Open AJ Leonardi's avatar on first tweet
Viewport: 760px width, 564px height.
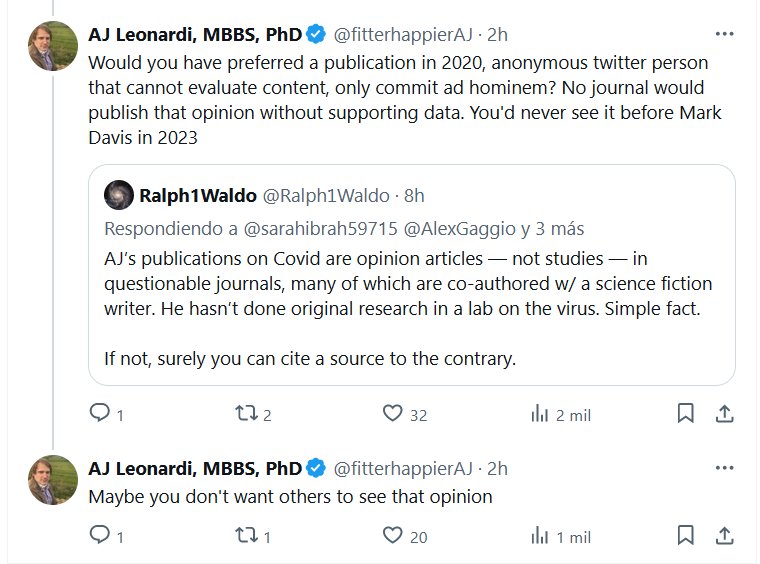53,45
